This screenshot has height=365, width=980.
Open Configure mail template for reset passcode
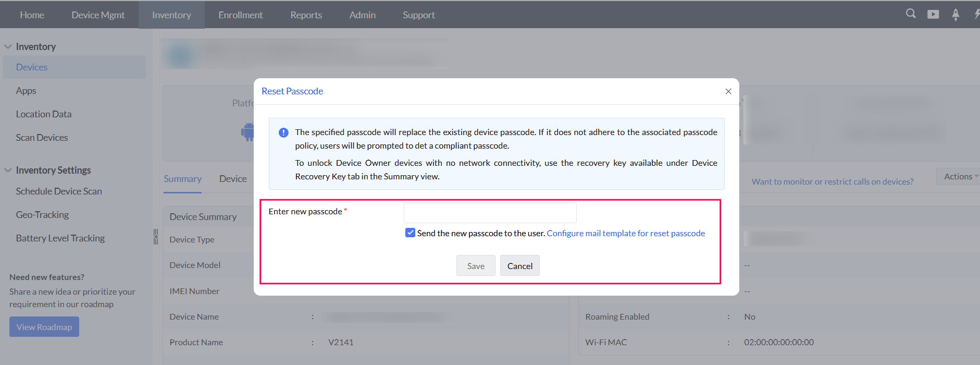pos(625,233)
